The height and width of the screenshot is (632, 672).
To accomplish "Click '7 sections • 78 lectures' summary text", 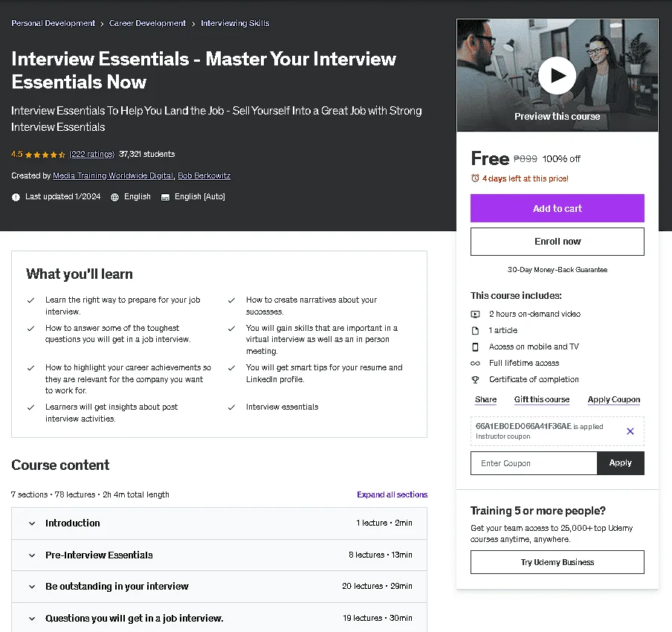I will 90,494.
